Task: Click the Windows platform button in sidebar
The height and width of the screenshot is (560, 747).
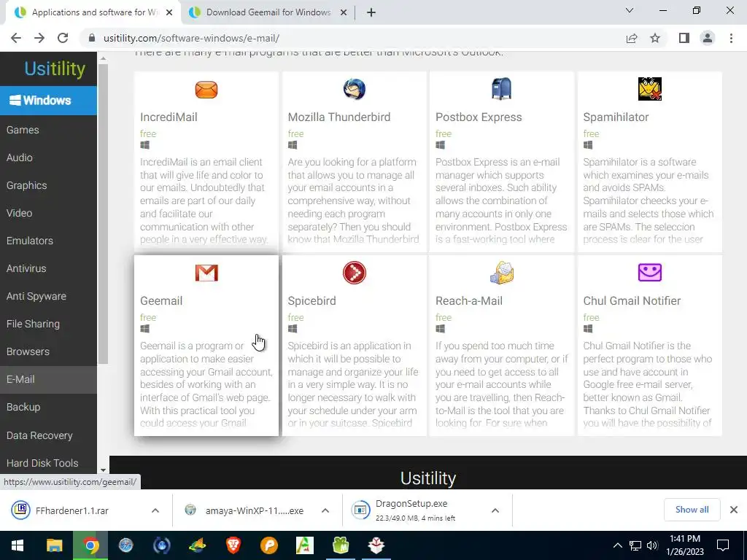Action: [48, 101]
